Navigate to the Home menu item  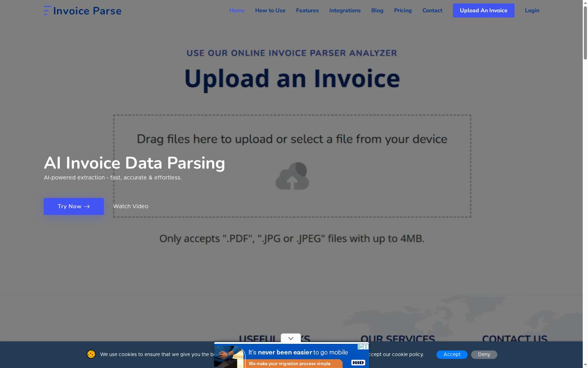[x=237, y=11]
